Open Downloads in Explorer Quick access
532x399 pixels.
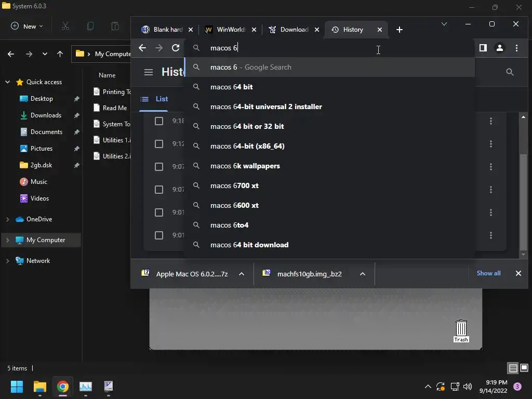(x=46, y=115)
